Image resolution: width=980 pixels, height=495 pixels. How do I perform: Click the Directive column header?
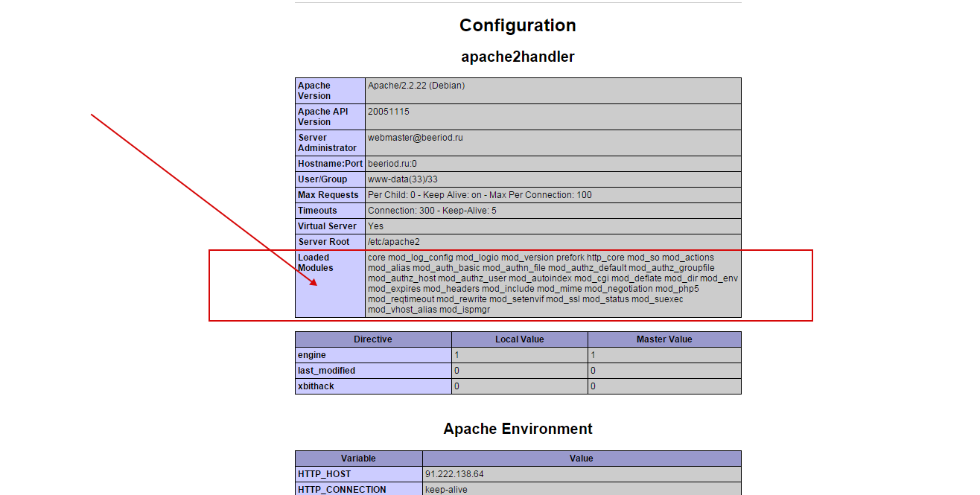click(372, 339)
